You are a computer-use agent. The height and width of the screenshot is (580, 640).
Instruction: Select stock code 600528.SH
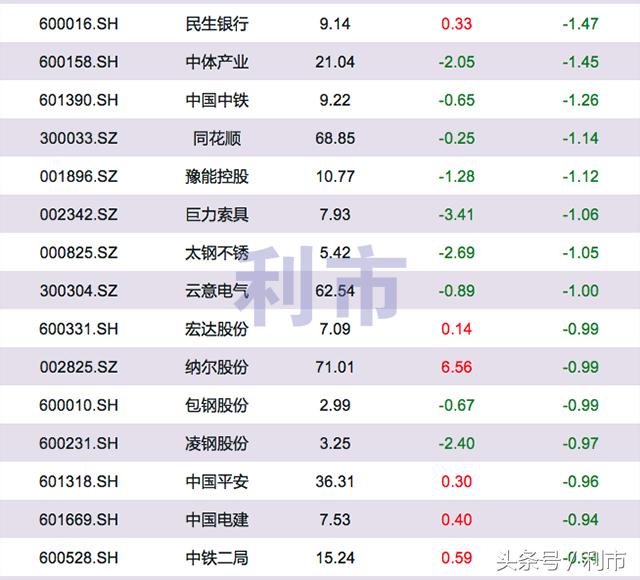tap(79, 558)
